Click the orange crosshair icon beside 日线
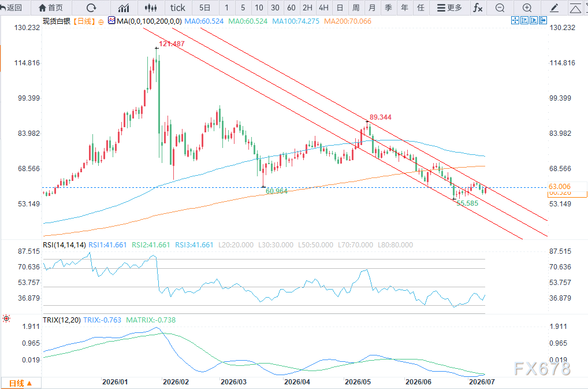The image size is (588, 389). tap(101, 22)
